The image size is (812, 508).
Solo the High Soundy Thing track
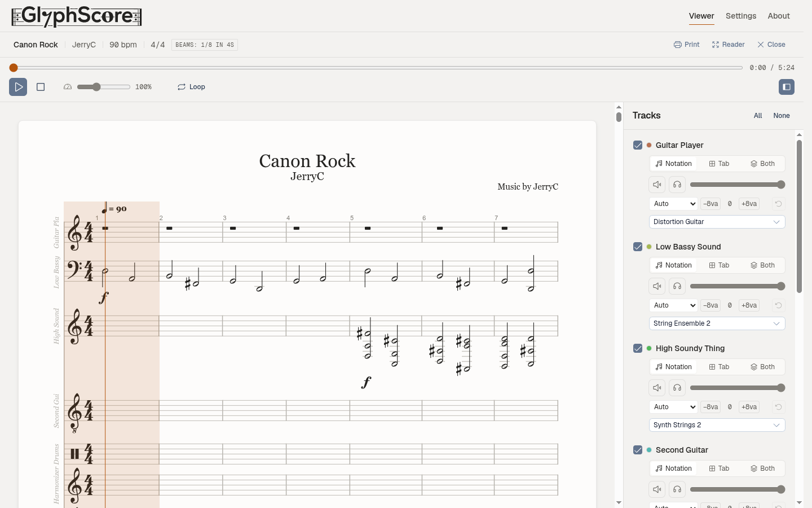(677, 388)
